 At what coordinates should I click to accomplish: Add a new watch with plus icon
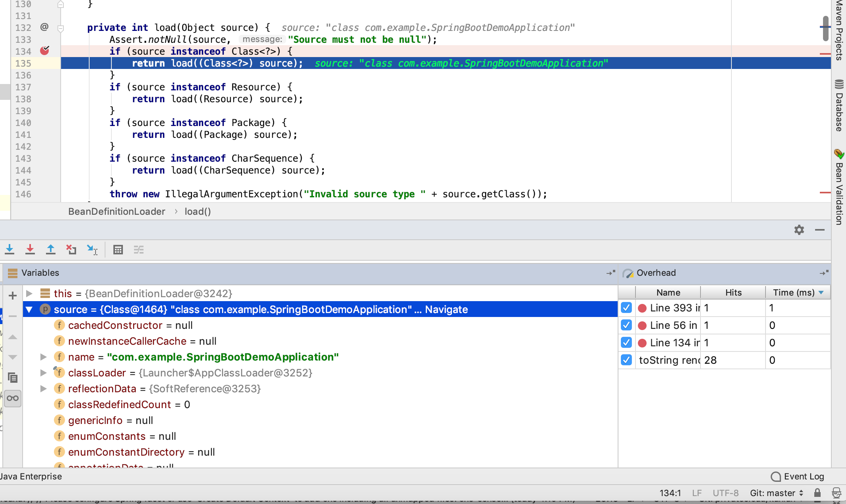13,296
